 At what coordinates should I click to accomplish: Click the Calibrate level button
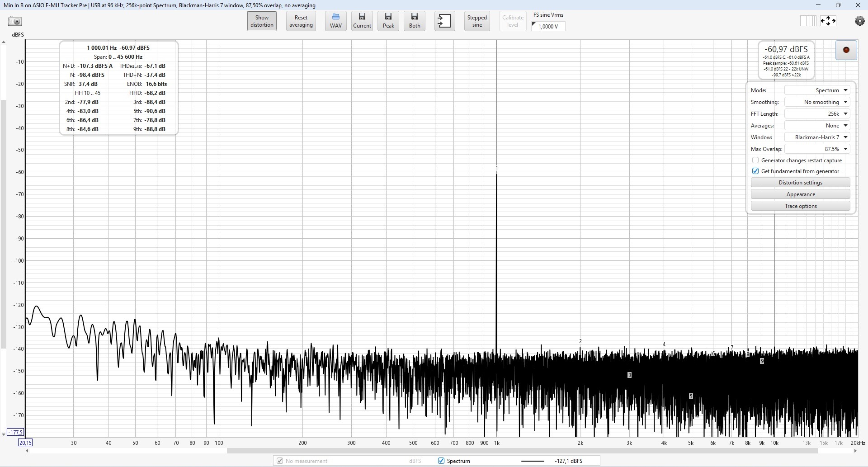pos(513,21)
